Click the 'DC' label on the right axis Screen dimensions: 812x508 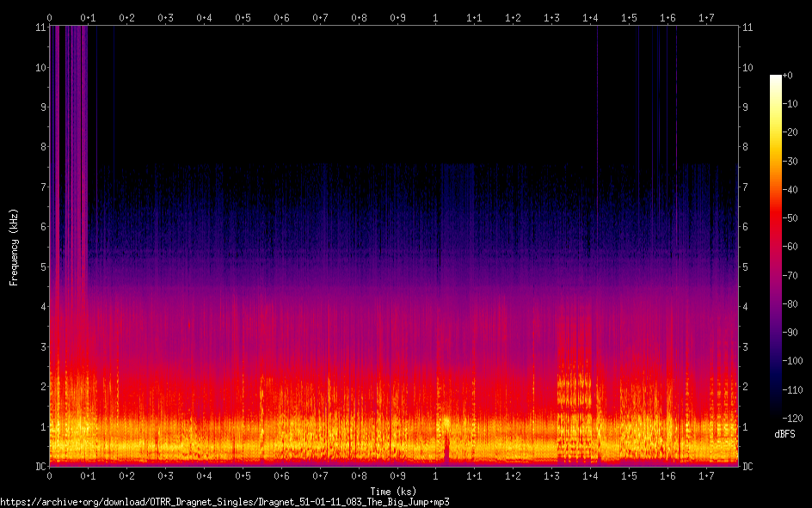747,467
